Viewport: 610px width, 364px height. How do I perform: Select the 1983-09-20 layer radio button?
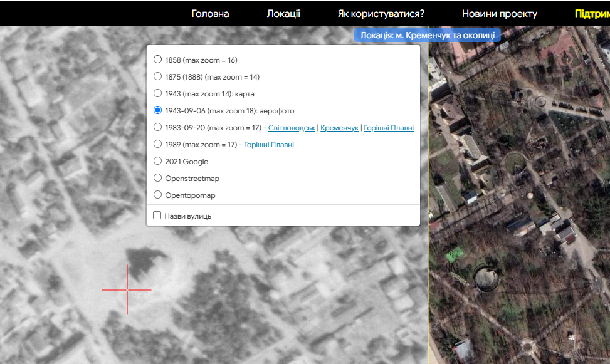(x=158, y=128)
